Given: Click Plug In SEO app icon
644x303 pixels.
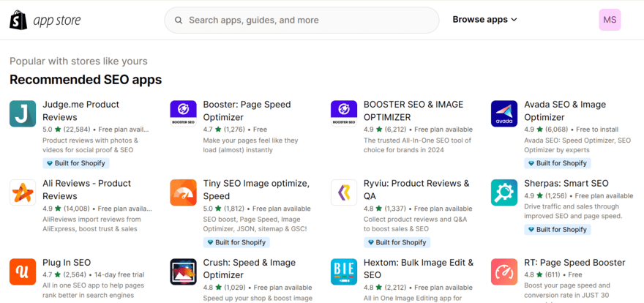Looking at the screenshot, I should pos(23,272).
